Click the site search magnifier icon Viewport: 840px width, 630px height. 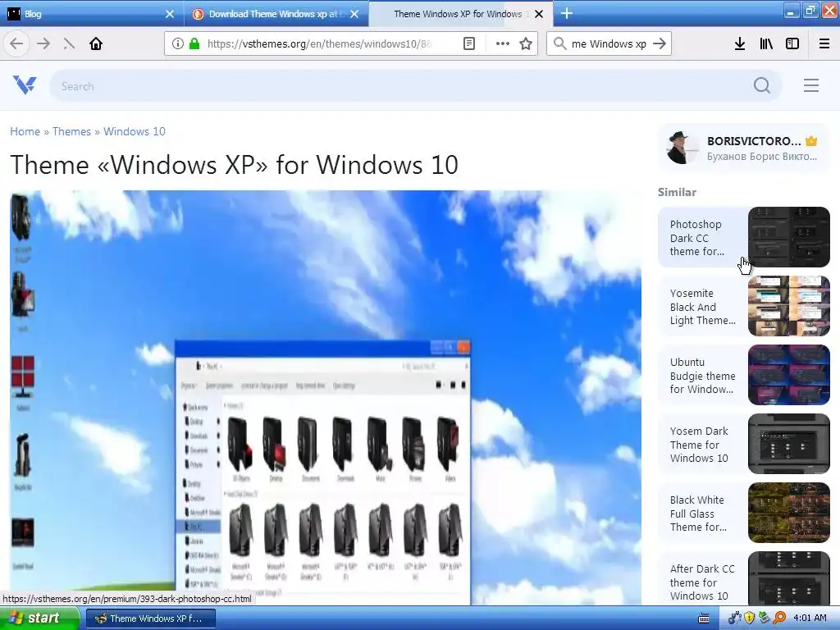click(762, 85)
